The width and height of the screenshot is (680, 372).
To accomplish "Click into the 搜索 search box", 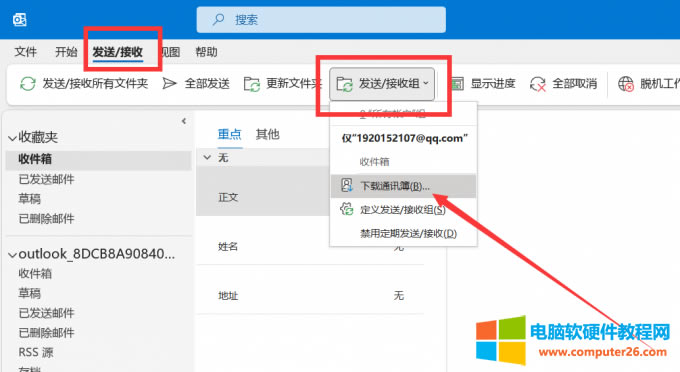I will pos(321,20).
